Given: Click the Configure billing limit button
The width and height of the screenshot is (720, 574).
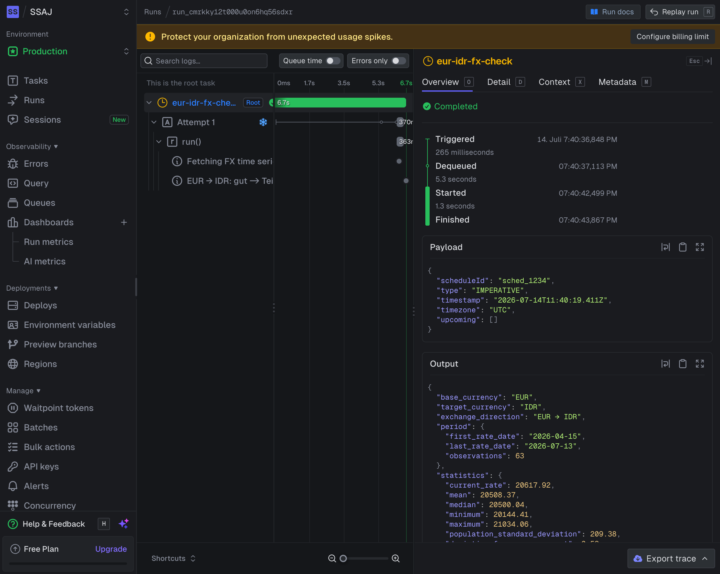Looking at the screenshot, I should (x=672, y=37).
